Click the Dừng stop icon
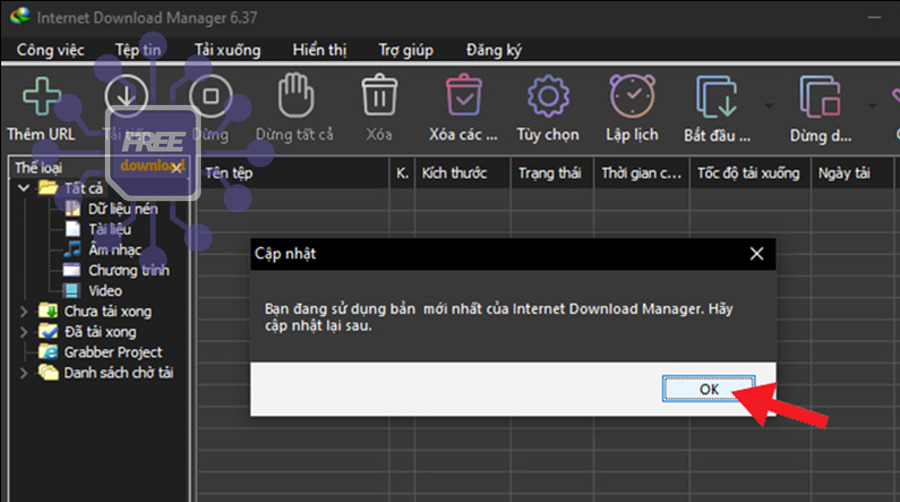 211,96
